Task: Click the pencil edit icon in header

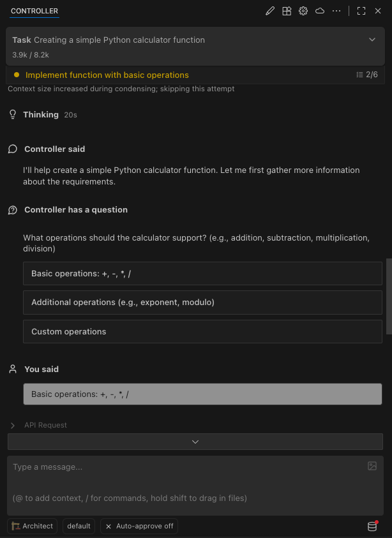Action: point(270,11)
